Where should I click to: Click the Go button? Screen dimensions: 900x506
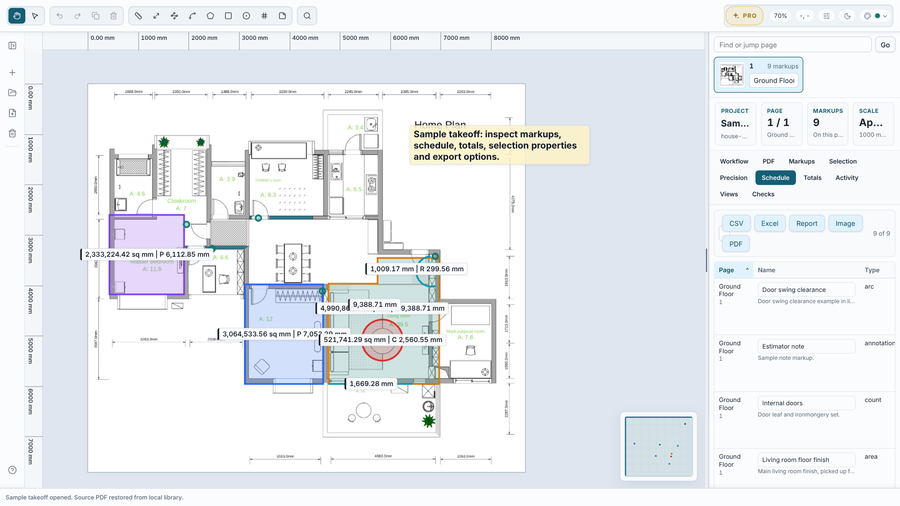point(885,45)
